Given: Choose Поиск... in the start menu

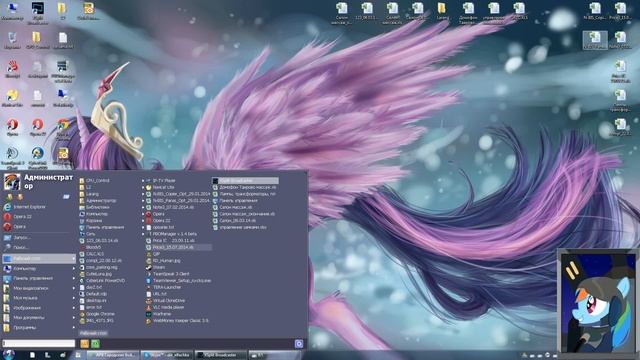Looking at the screenshot, I should (x=16, y=247).
